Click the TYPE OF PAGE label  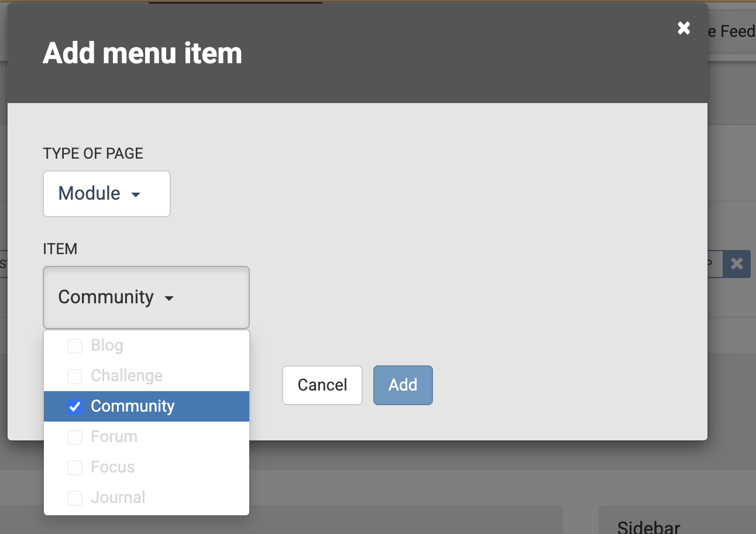93,153
